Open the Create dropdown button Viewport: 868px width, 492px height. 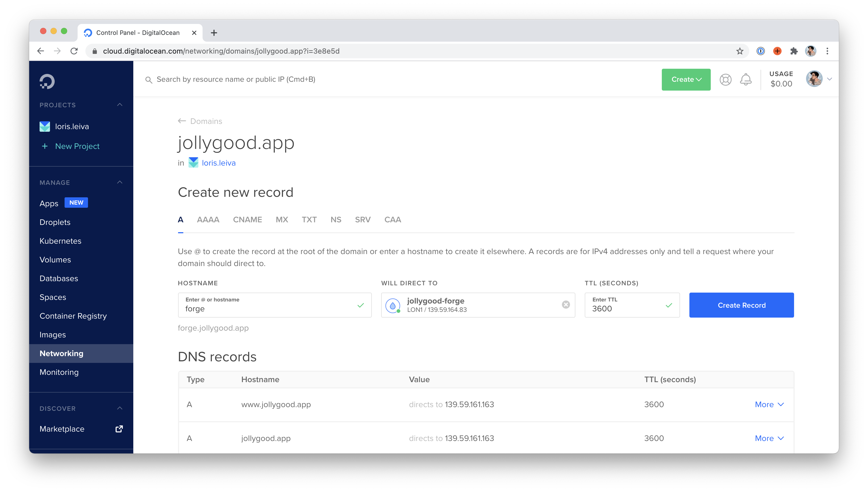pyautogui.click(x=686, y=79)
